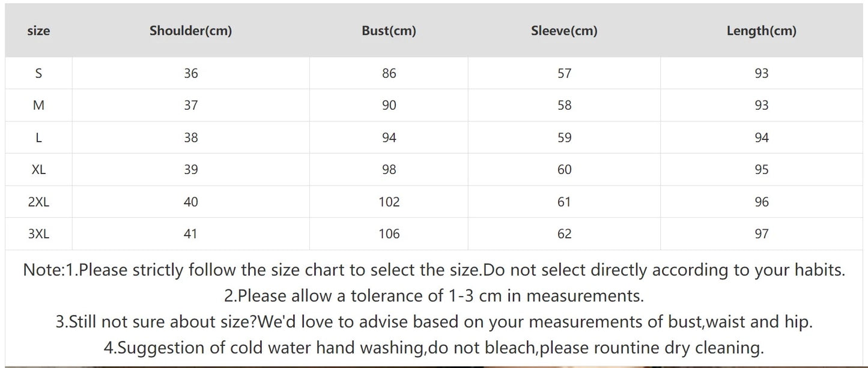This screenshot has width=868, height=368.
Task: Click the strictly follow size chart note
Action: [x=434, y=270]
